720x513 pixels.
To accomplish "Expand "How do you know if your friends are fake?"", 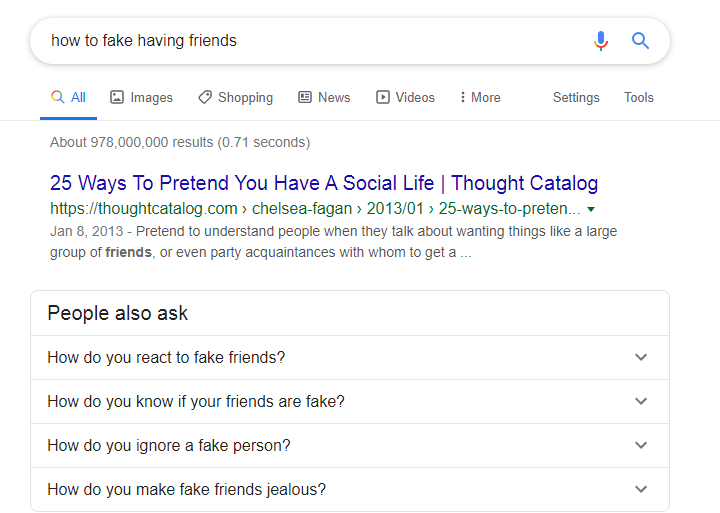I will pyautogui.click(x=195, y=401).
